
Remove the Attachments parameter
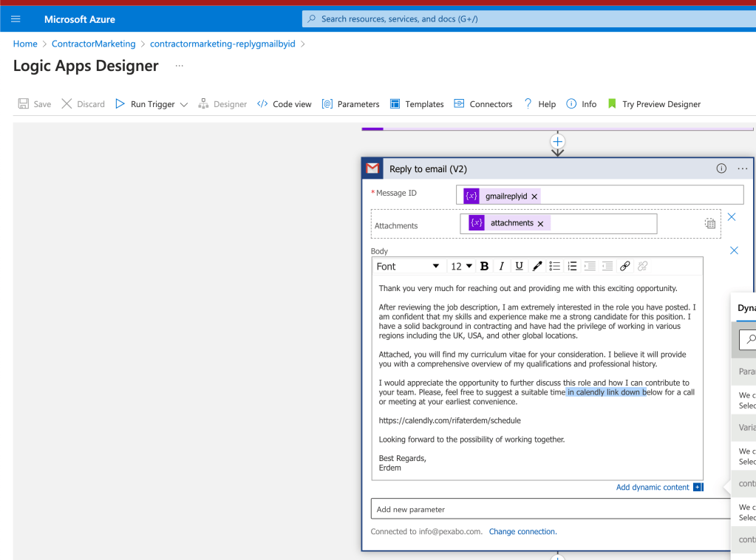[732, 217]
